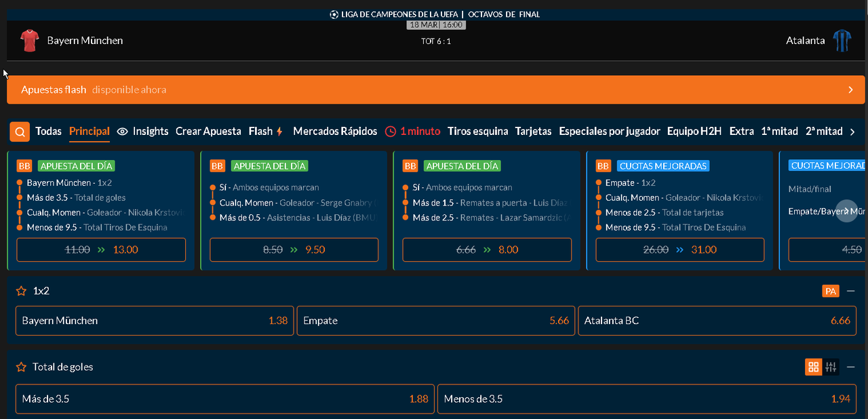Click BB badge on the 9.50 bet card
Viewport: 868px width, 419px height.
(x=218, y=165)
